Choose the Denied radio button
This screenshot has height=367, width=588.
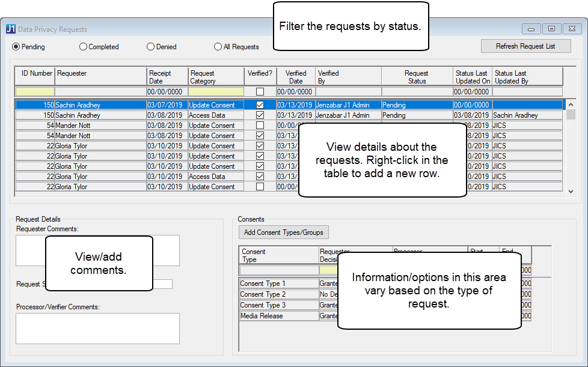[x=151, y=47]
